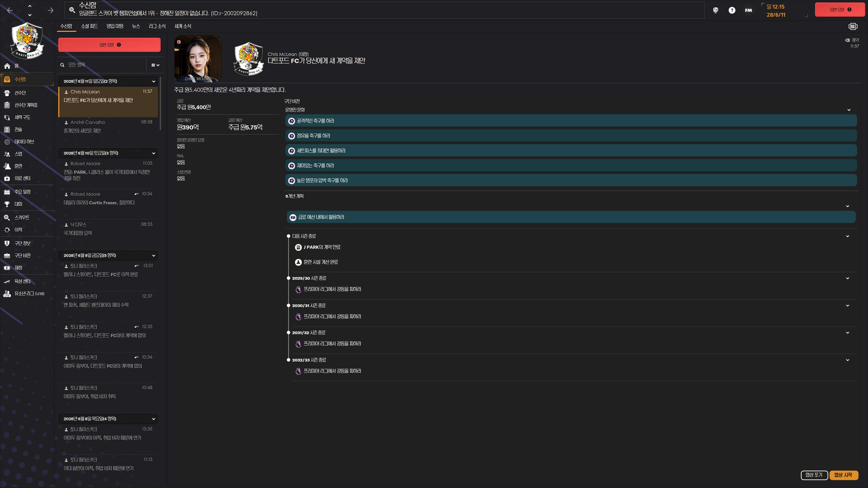Open the FM menu icon
The image size is (868, 488).
748,10
